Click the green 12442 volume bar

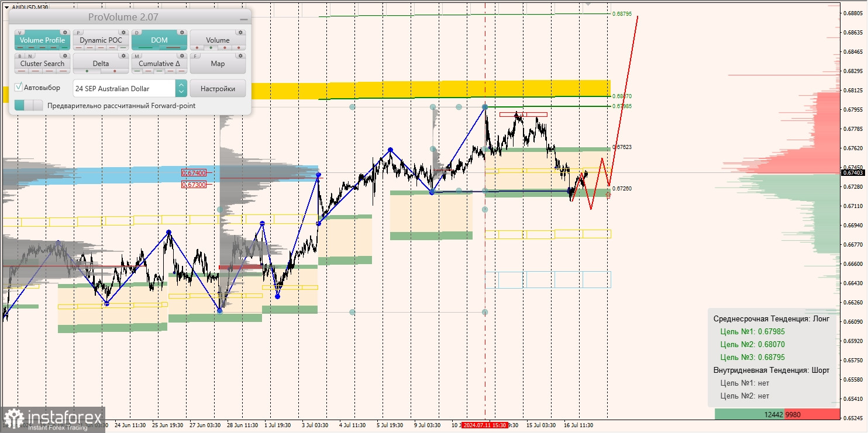click(749, 414)
